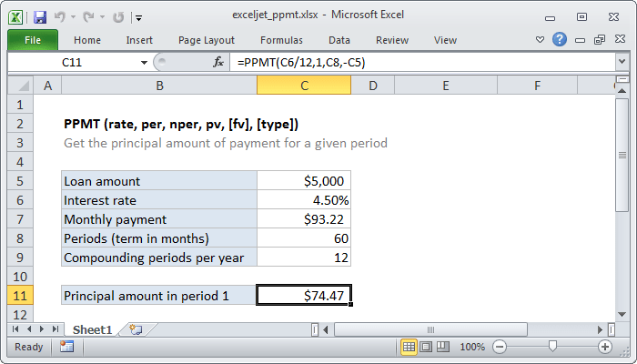Open the Undo history dropdown arrow
Viewport: 637px width, 364px height.
coord(73,17)
